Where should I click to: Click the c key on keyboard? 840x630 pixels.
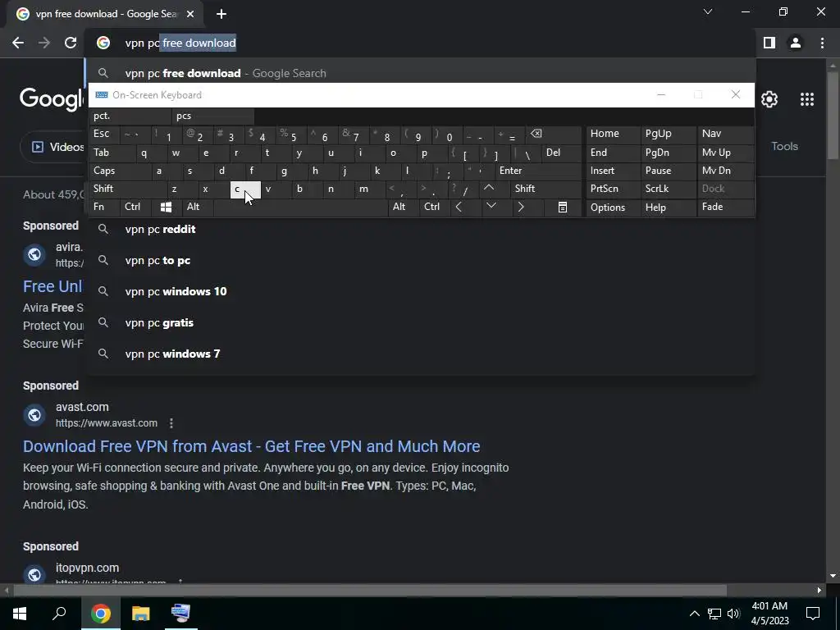click(244, 189)
